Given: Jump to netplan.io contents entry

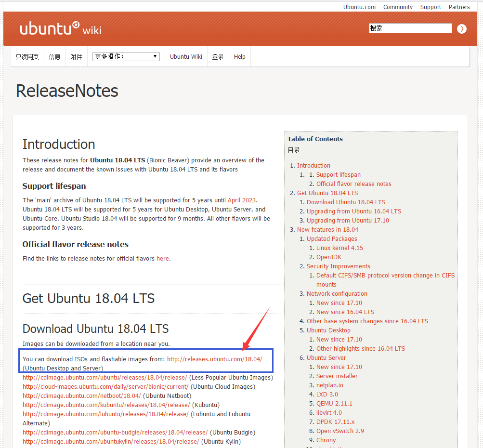Looking at the screenshot, I should [x=329, y=385].
